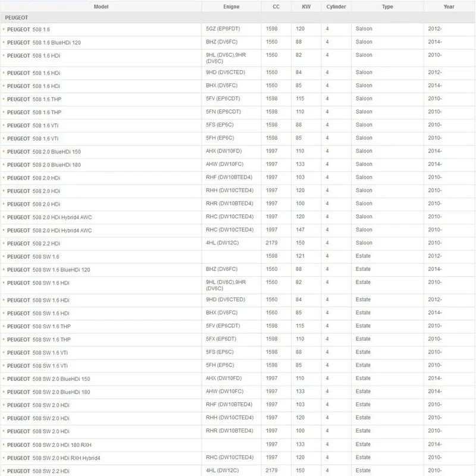Click 133 KW in saloon 508 2.0 BlueHDi 180 row

[x=300, y=164]
